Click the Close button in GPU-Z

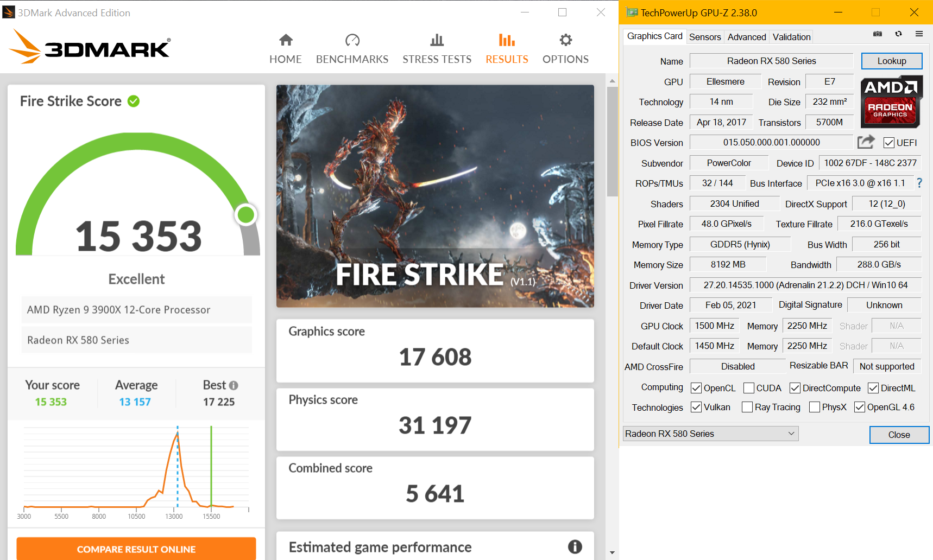[899, 435]
